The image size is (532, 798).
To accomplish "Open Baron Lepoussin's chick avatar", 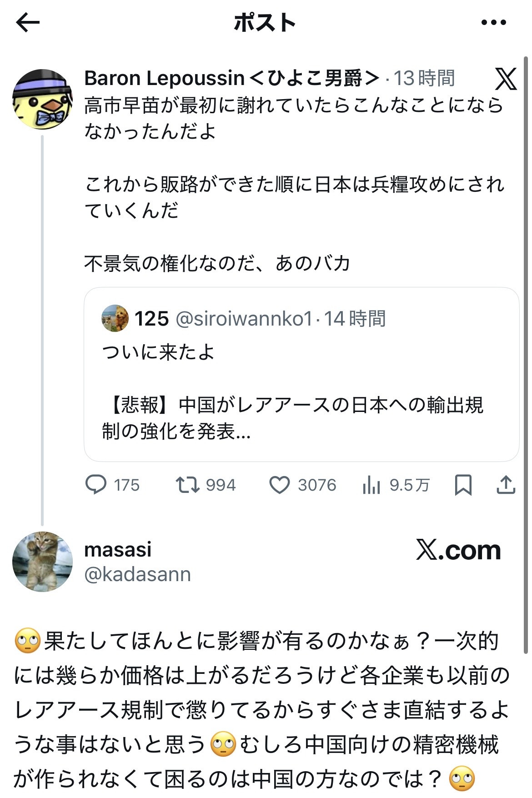I will tap(42, 100).
